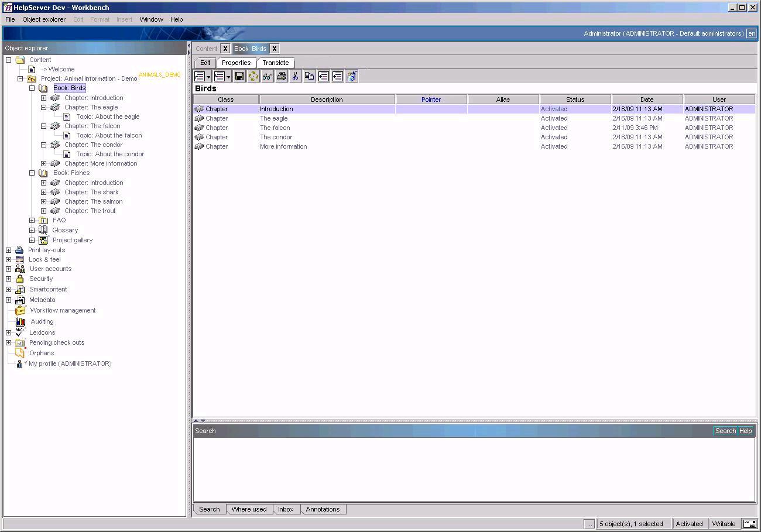Screen dimensions: 761x532
Task: Open the Help menu
Action: click(x=176, y=19)
